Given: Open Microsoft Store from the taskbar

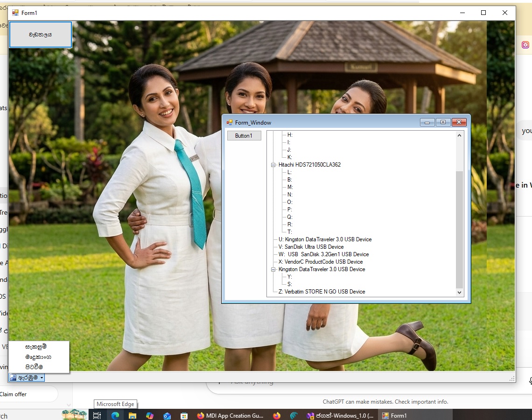Looking at the screenshot, I should [x=184, y=416].
